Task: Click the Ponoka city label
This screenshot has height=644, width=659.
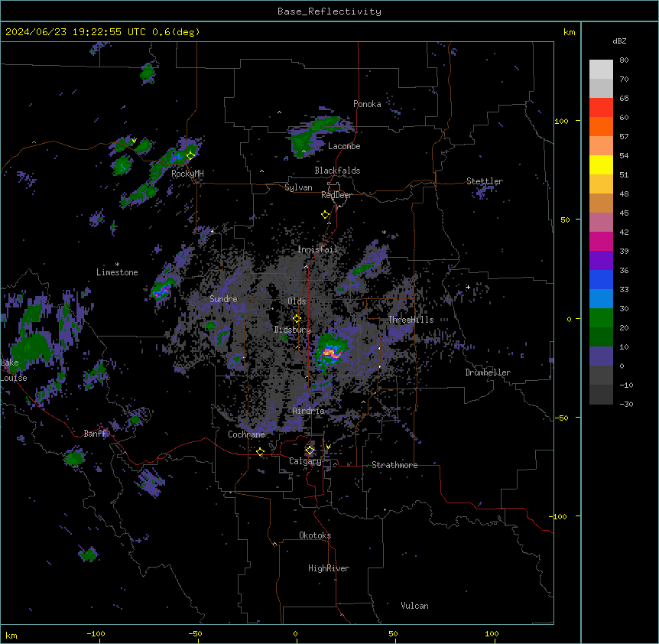Action: 367,104
